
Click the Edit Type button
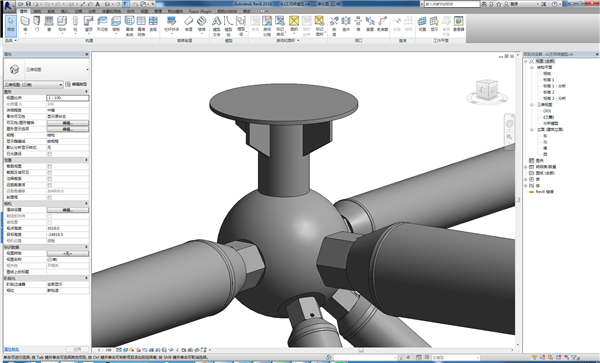(77, 84)
